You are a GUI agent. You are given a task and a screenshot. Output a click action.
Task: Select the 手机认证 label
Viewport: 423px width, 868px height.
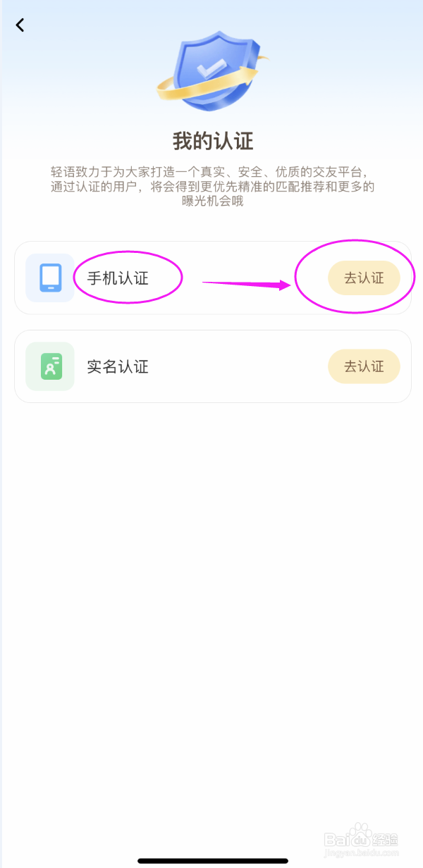tap(118, 278)
